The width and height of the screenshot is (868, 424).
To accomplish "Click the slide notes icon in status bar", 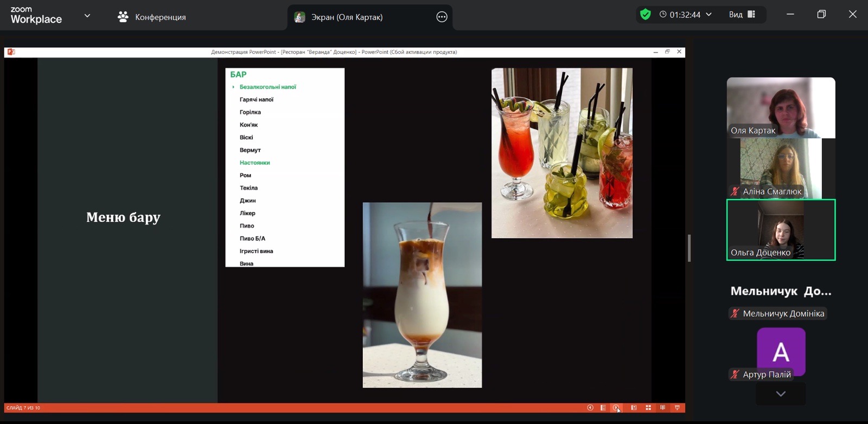I will point(603,408).
